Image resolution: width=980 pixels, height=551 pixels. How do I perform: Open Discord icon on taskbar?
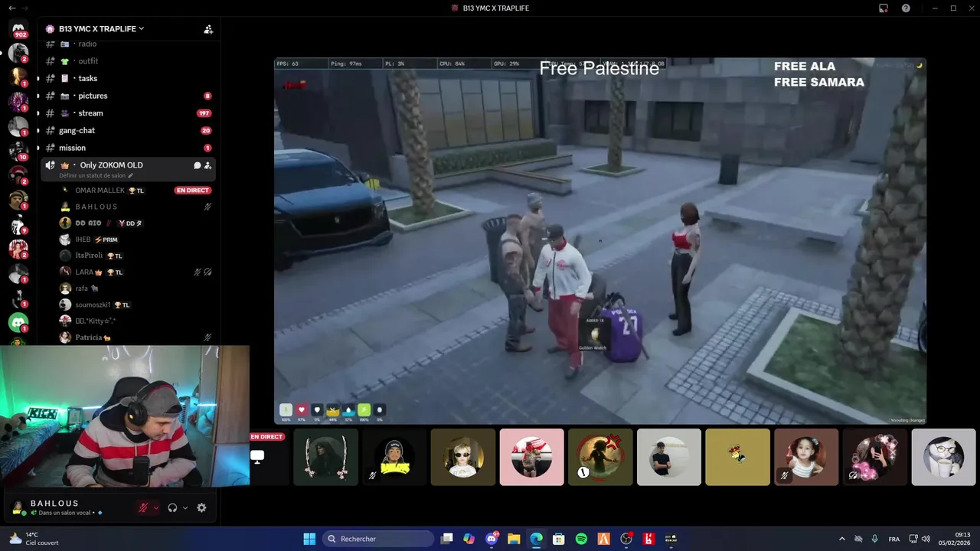point(492,539)
